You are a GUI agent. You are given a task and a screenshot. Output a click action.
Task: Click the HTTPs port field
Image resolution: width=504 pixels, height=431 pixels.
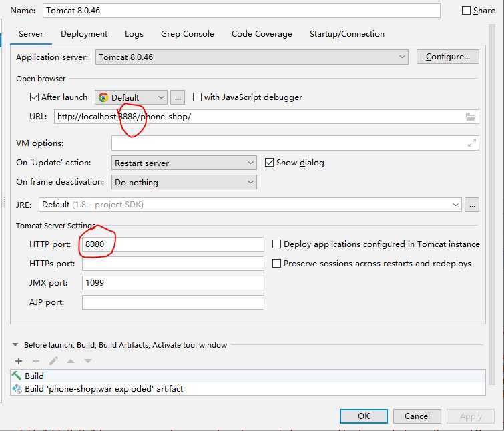pyautogui.click(x=173, y=264)
